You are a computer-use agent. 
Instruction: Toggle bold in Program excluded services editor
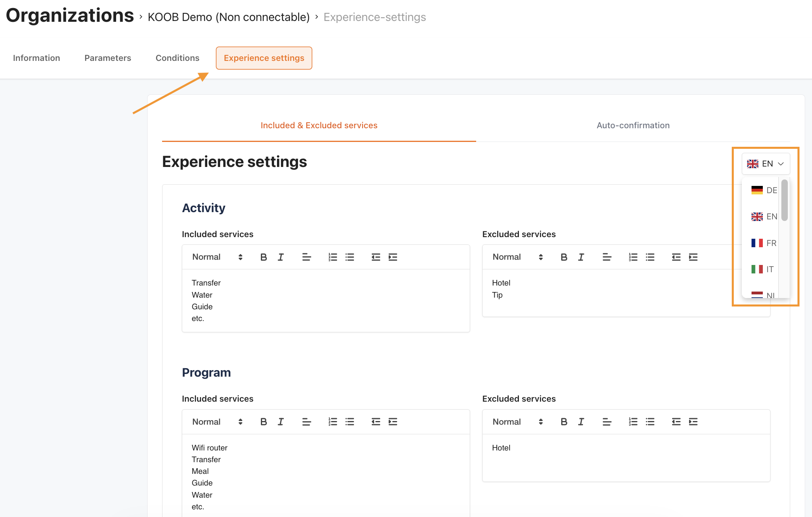click(564, 422)
